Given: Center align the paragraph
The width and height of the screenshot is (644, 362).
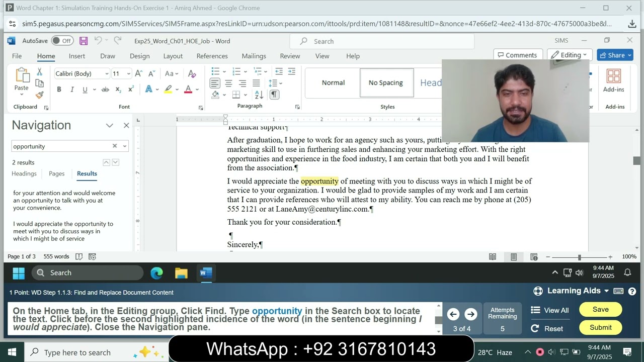Looking at the screenshot, I should [x=228, y=83].
